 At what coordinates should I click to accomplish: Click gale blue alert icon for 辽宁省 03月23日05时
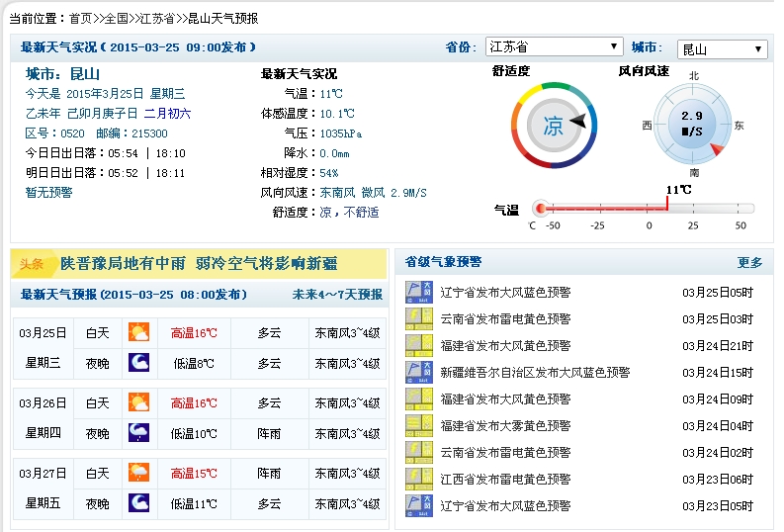[419, 505]
